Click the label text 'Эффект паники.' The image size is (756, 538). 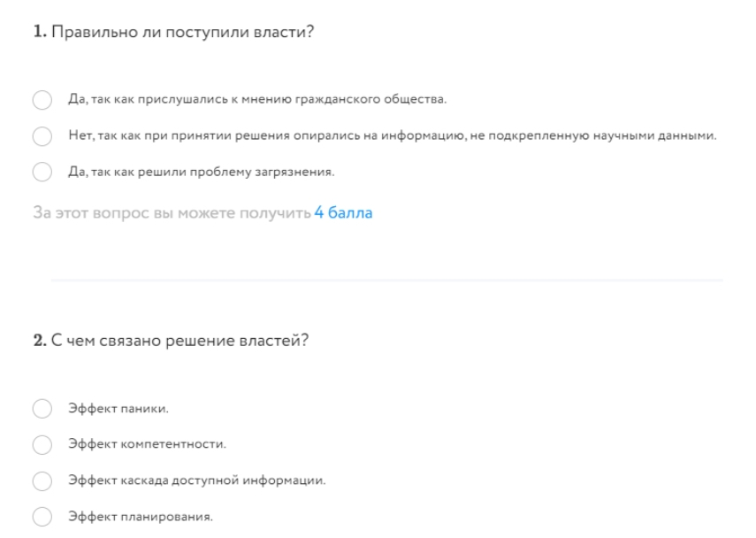[x=118, y=408]
